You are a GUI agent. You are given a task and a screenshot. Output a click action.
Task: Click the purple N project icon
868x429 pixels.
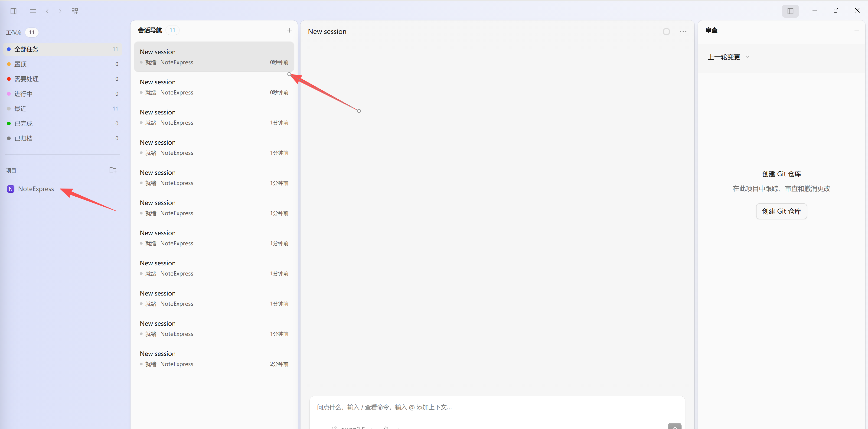[x=11, y=189]
